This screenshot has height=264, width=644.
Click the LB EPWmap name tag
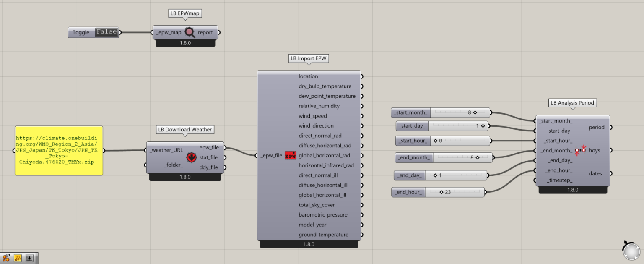click(x=185, y=13)
